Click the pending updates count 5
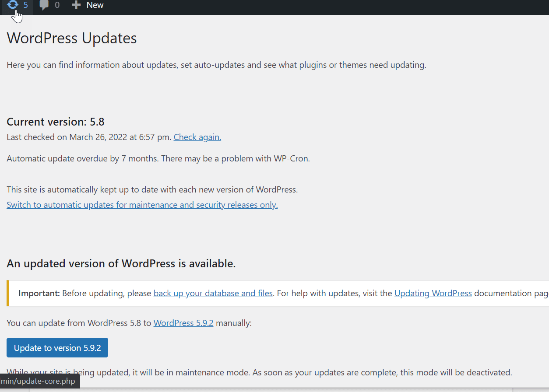Screen dimensions: 549x392 [x=26, y=5]
